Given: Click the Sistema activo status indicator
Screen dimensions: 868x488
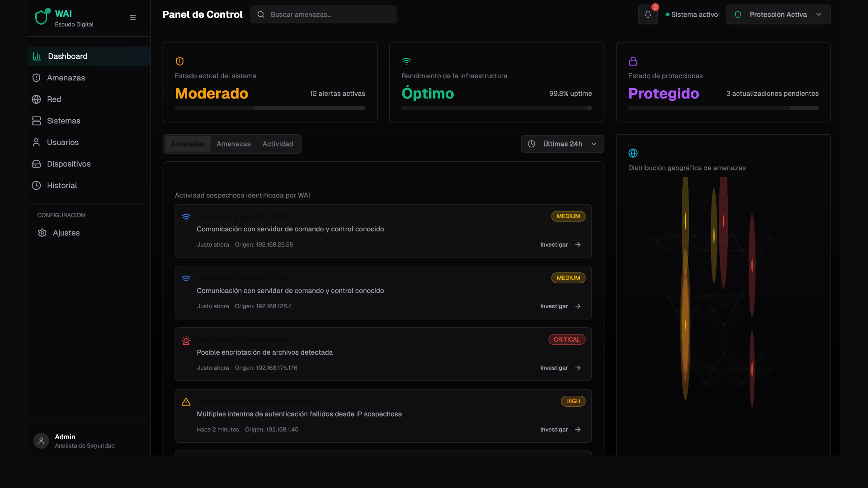Looking at the screenshot, I should pos(691,14).
